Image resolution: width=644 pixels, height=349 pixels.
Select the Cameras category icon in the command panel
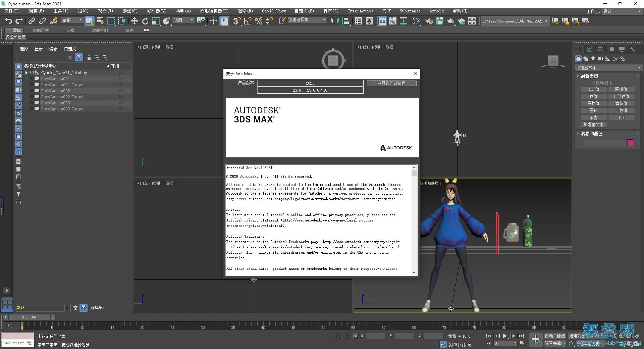600,59
